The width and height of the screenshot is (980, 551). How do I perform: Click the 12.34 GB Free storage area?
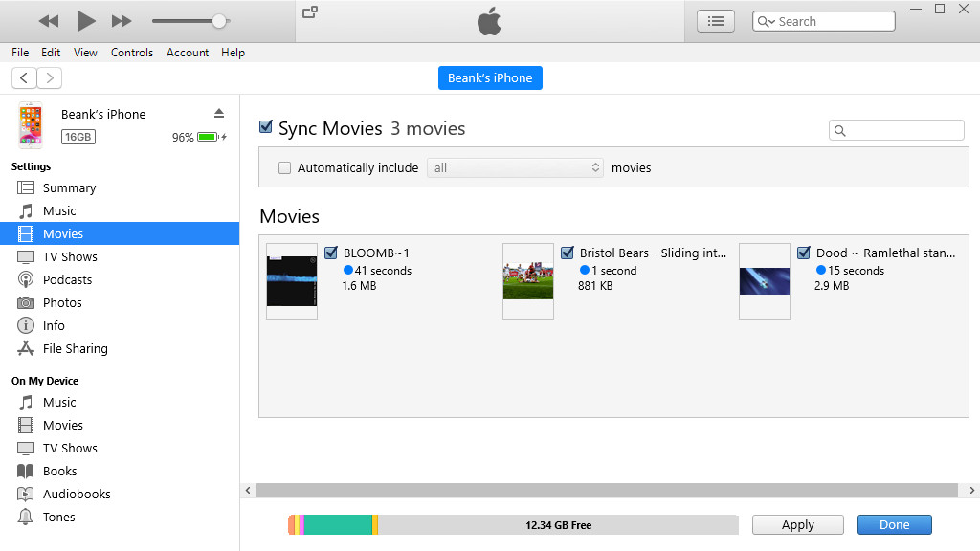(558, 525)
